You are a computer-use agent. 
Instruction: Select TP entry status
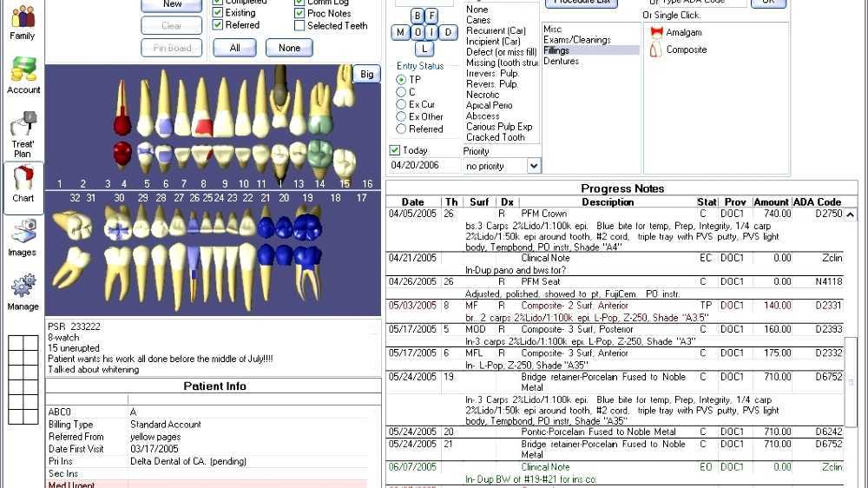click(401, 80)
